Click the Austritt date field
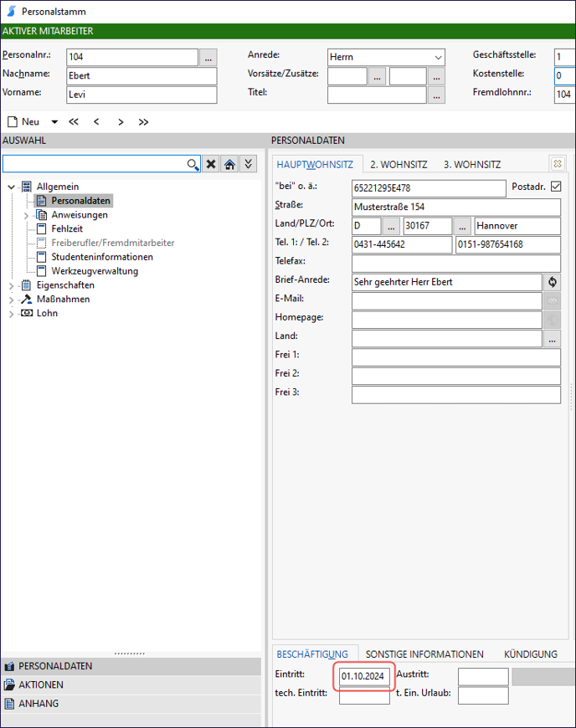The width and height of the screenshot is (576, 728). click(x=483, y=676)
